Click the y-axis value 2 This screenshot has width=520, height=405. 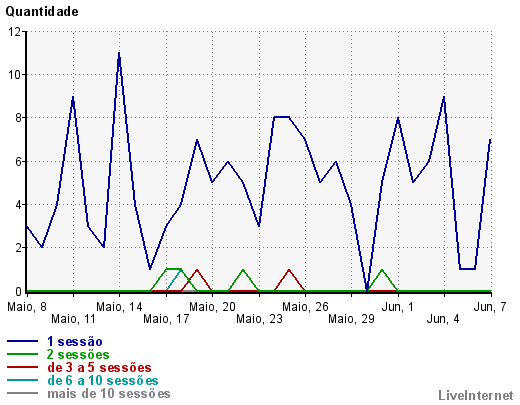[18, 248]
